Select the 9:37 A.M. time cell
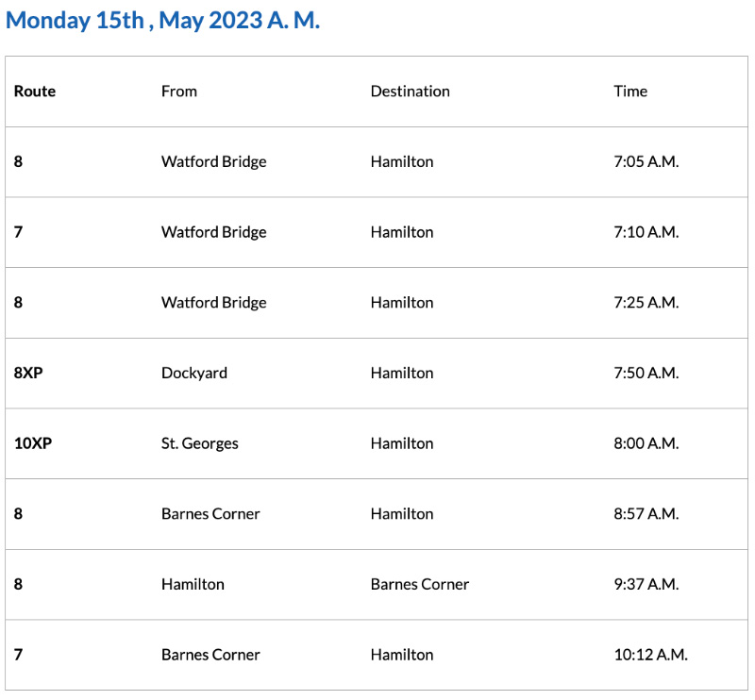The height and width of the screenshot is (700, 755). pos(646,584)
